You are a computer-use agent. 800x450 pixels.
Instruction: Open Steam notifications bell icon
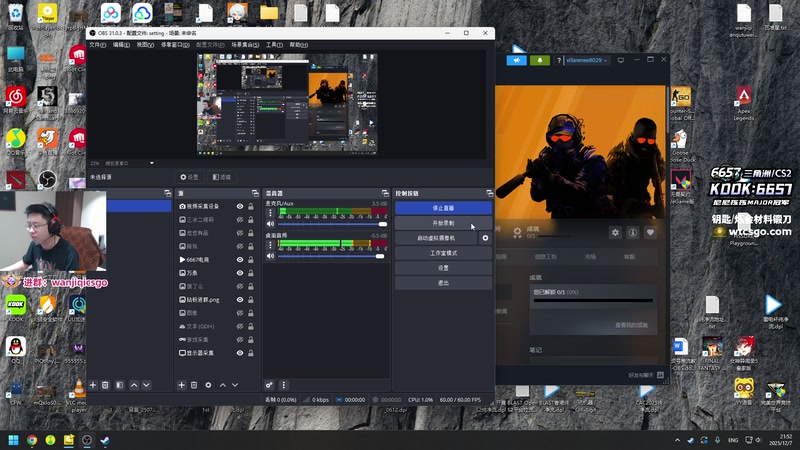(x=540, y=60)
